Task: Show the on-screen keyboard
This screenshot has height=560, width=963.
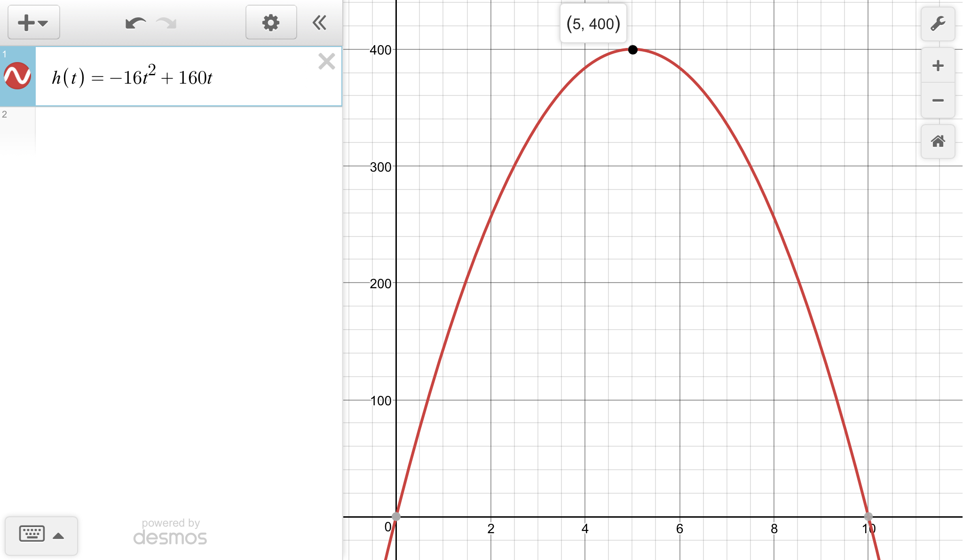Action: pos(32,534)
